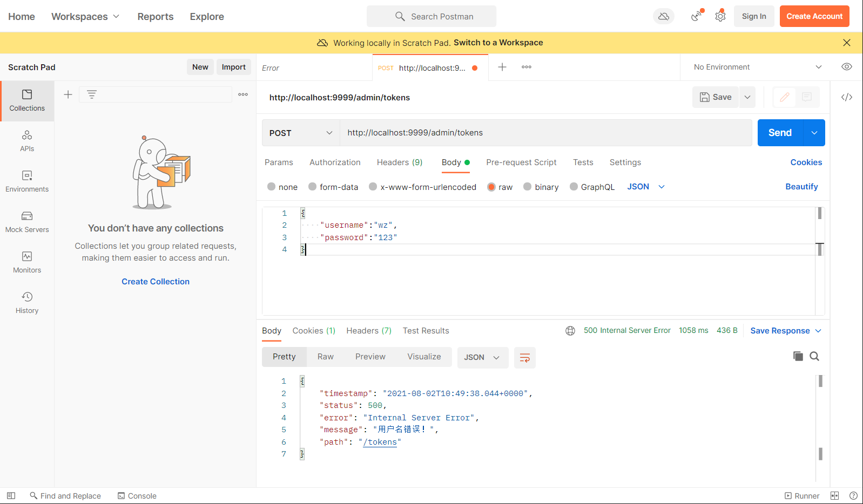Open the POST method dropdown
The image size is (863, 504).
(x=301, y=133)
